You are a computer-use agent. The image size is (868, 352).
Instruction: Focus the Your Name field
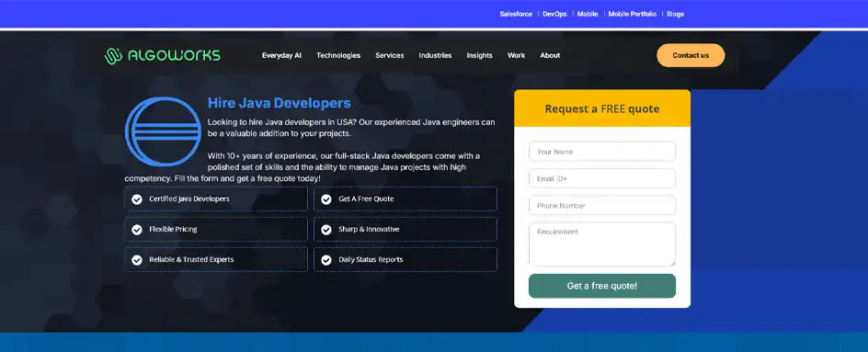[x=602, y=152]
